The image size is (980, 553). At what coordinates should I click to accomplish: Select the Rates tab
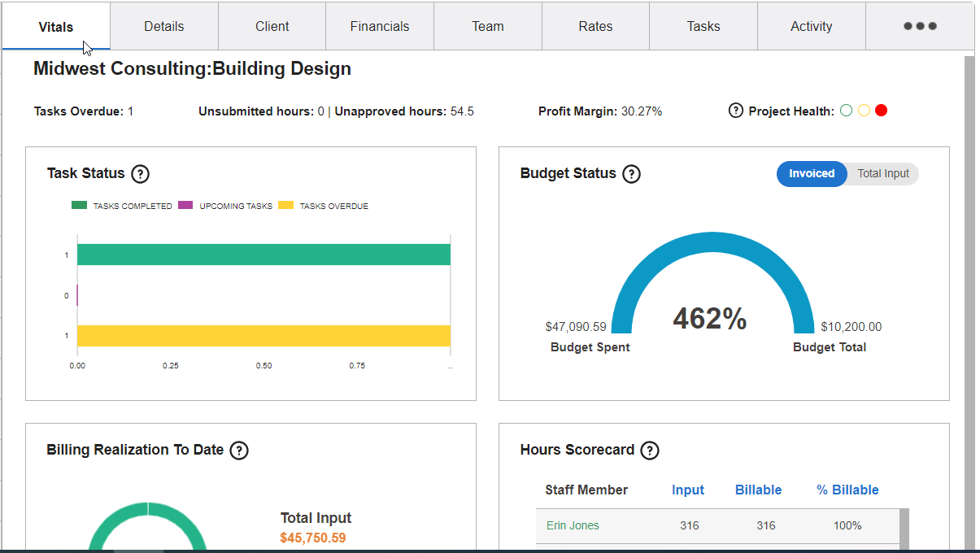point(595,25)
